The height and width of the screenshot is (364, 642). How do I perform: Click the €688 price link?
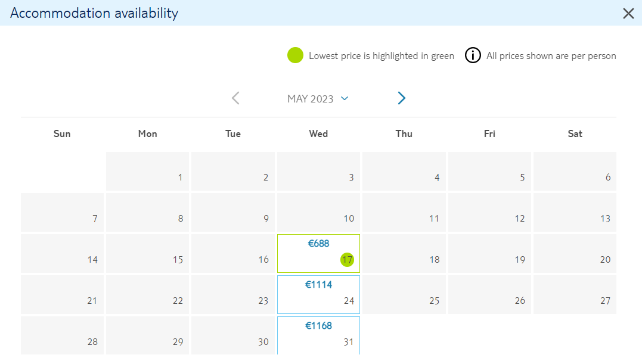click(x=318, y=244)
